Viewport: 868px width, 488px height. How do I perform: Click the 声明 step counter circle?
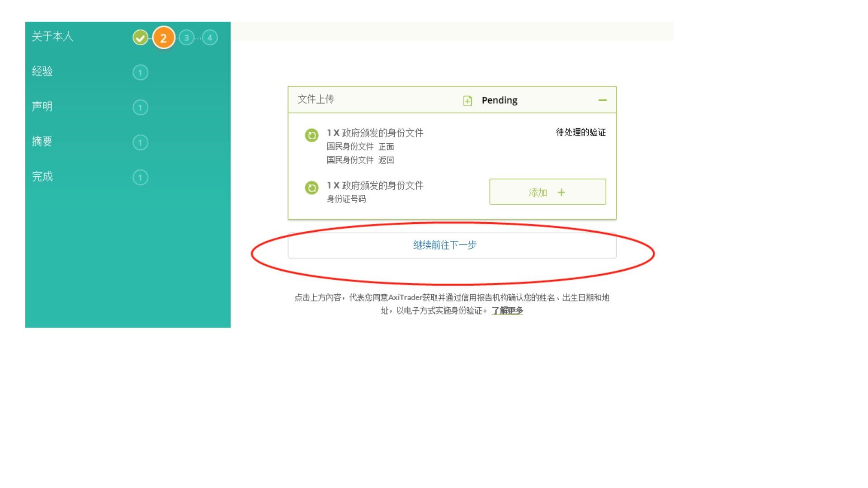click(x=140, y=108)
